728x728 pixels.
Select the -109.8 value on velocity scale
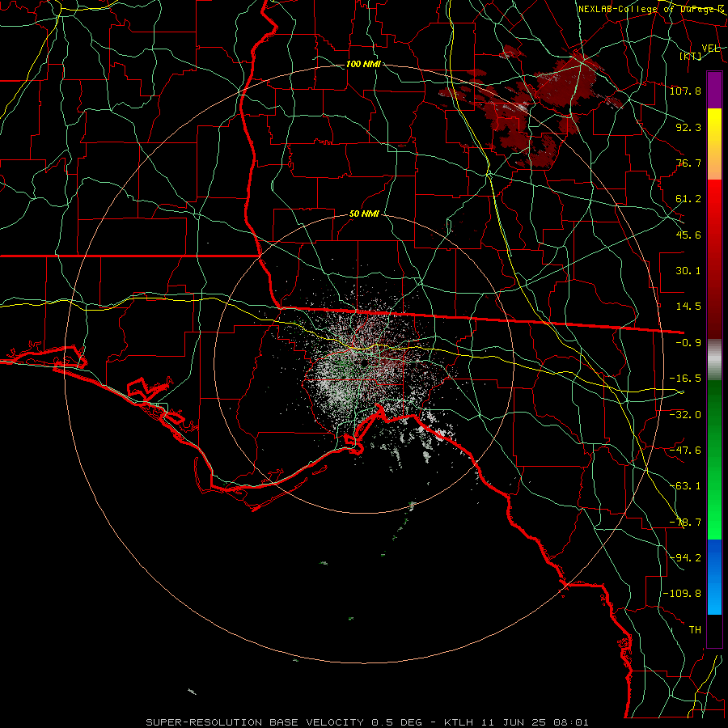[x=682, y=594]
